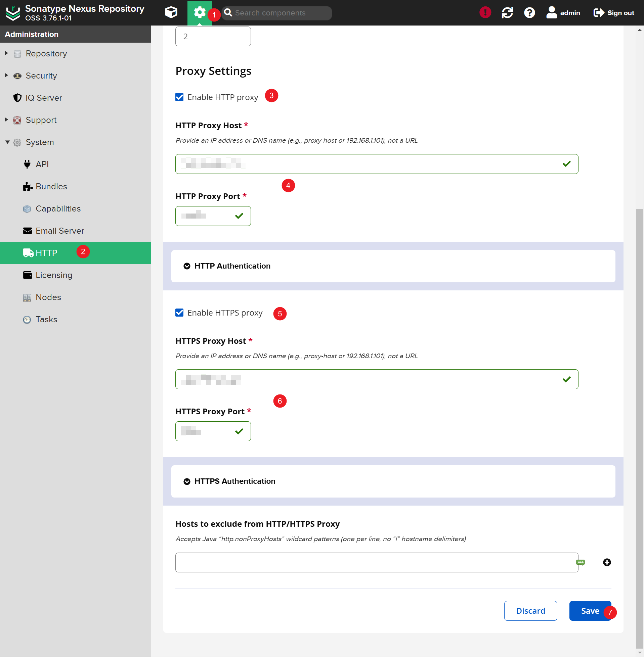This screenshot has width=644, height=657.
Task: Click the green icon inside exclude hosts field
Action: [x=580, y=562]
